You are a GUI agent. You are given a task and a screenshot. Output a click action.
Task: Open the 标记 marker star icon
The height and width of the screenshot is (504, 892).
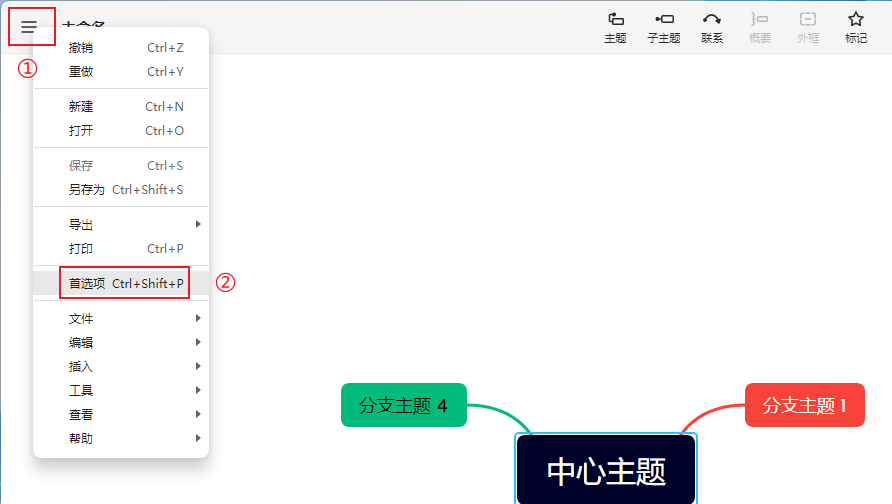[856, 27]
